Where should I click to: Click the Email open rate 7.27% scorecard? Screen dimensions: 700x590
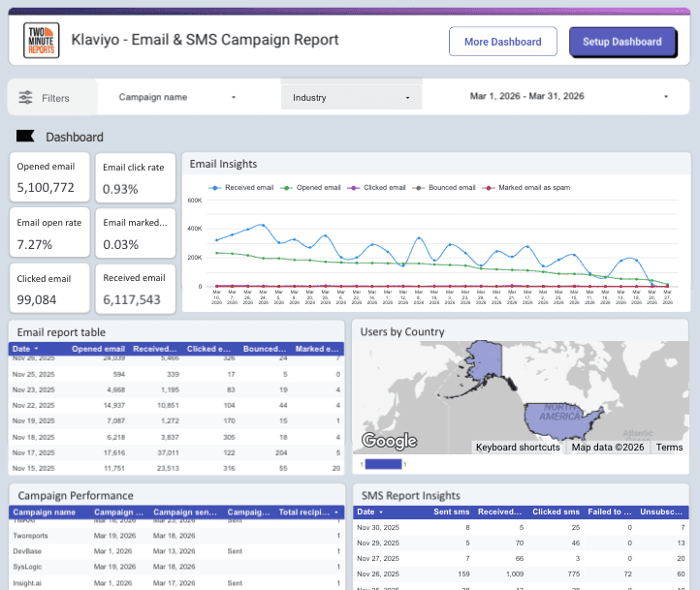[x=49, y=233]
